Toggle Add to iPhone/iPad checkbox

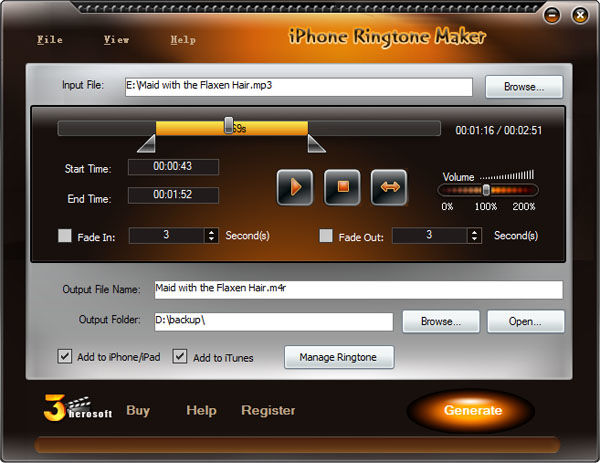pos(65,356)
